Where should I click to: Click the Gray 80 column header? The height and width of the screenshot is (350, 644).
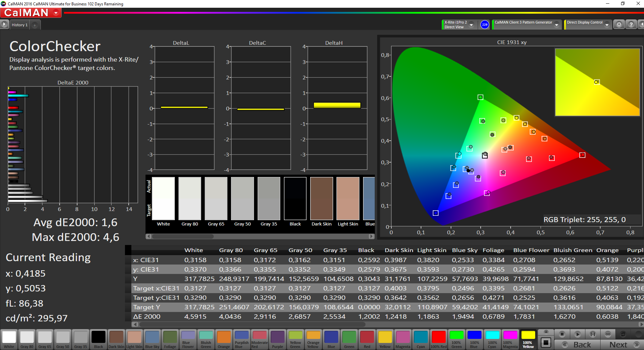coord(231,250)
